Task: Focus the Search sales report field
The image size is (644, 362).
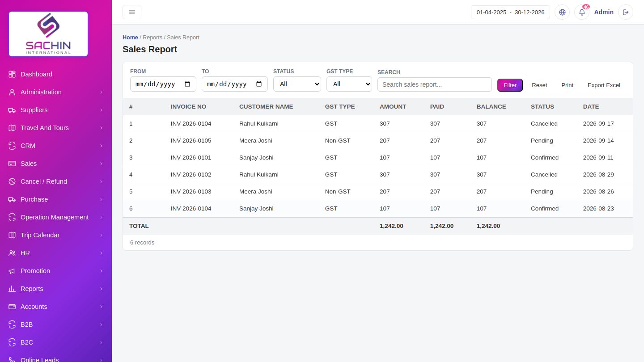Action: 435,84
